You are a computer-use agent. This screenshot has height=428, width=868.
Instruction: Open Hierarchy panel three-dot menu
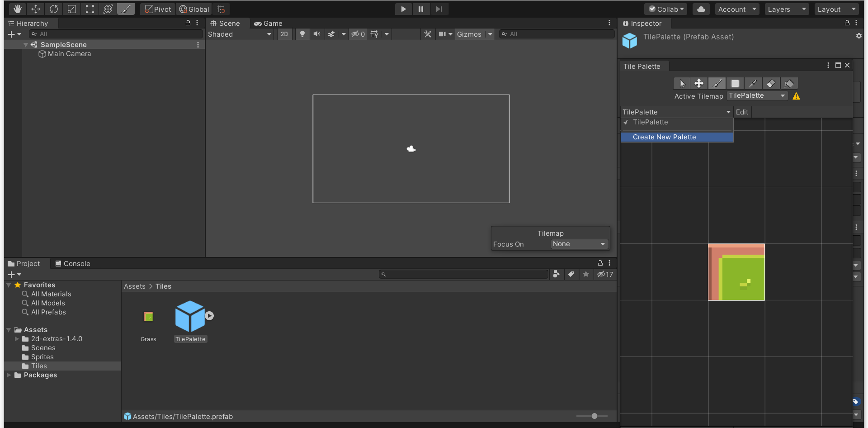pos(197,23)
